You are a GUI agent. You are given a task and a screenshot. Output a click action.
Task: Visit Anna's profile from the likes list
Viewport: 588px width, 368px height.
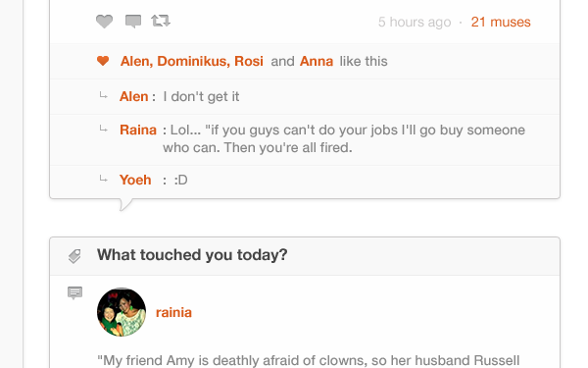[x=317, y=61]
